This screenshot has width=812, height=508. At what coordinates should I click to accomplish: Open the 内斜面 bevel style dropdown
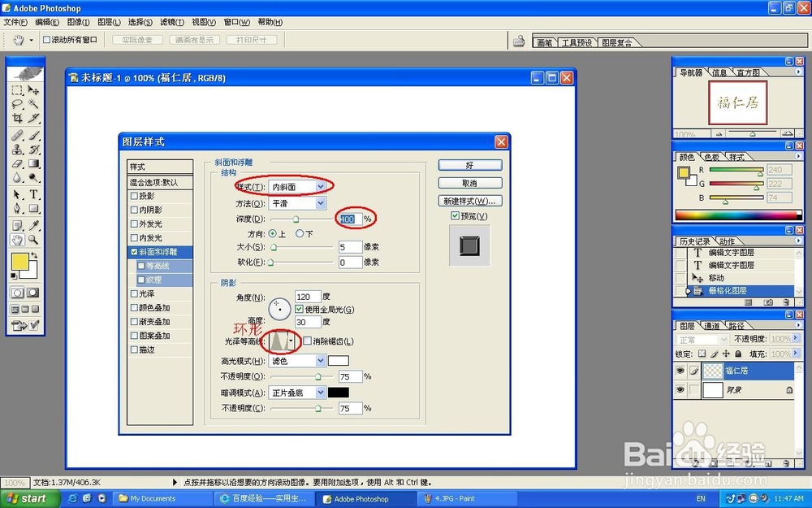point(321,186)
